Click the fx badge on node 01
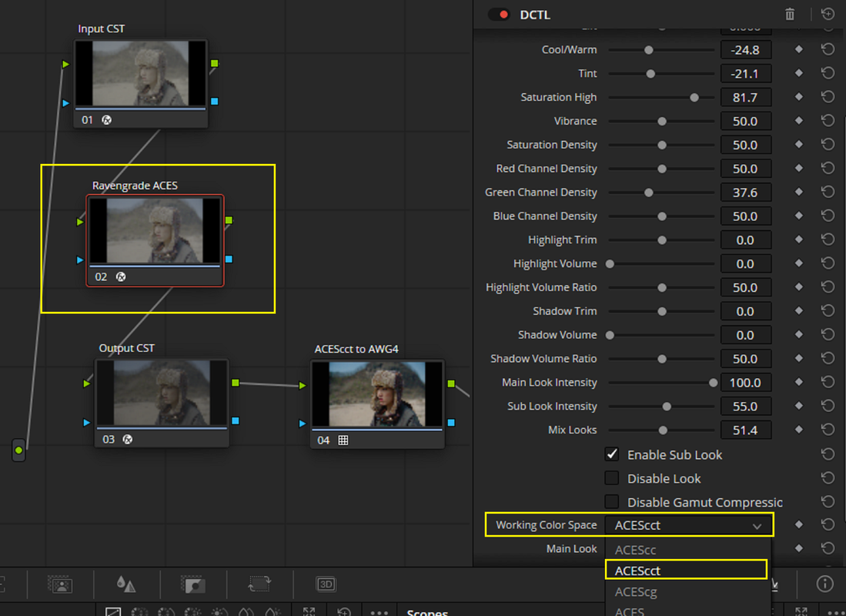The width and height of the screenshot is (846, 616). pyautogui.click(x=107, y=120)
